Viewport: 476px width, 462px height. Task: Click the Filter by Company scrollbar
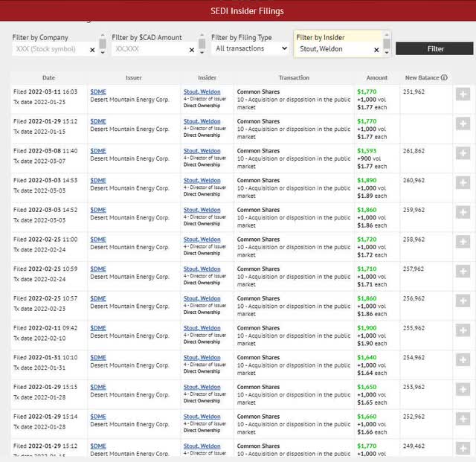(x=103, y=44)
